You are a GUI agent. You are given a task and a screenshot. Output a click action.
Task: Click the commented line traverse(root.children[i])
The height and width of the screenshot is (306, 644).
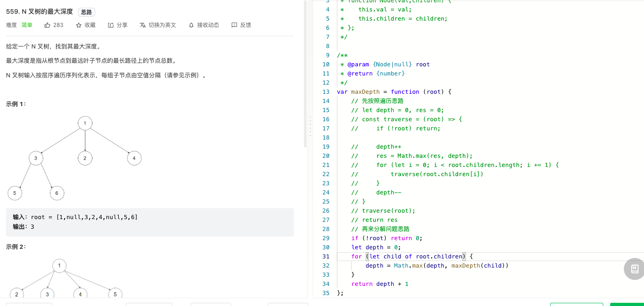pyautogui.click(x=417, y=174)
